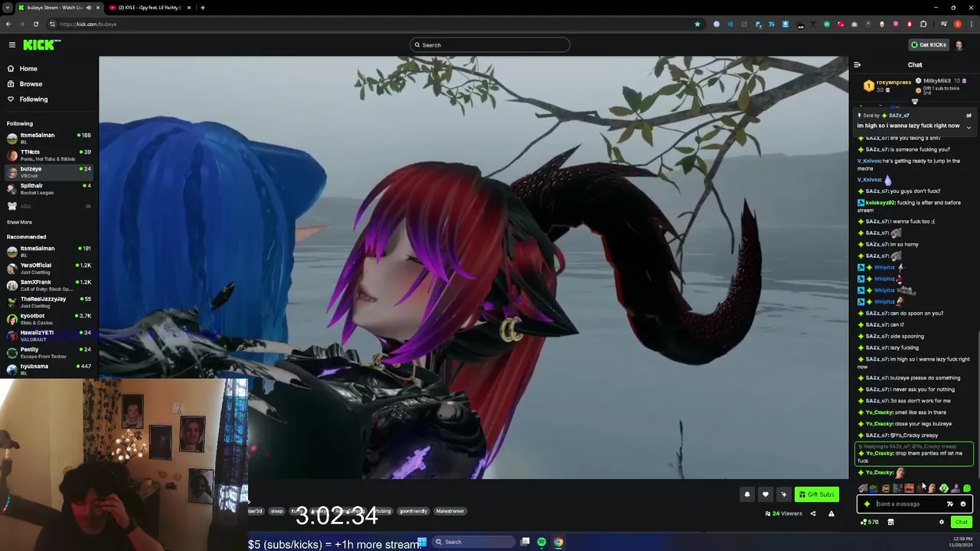980x551 pixels.
Task: Click the Malestreamer stream tag
Action: click(450, 511)
